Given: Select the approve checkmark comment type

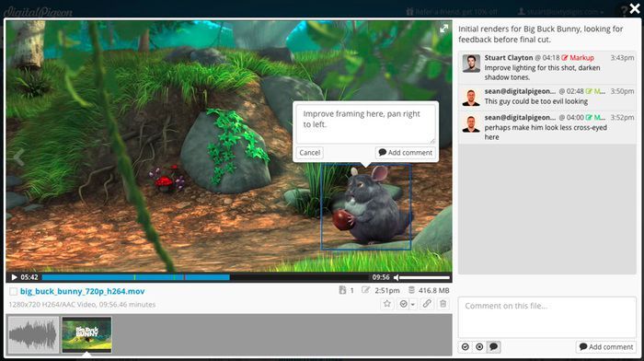Looking at the screenshot, I should pos(466,346).
